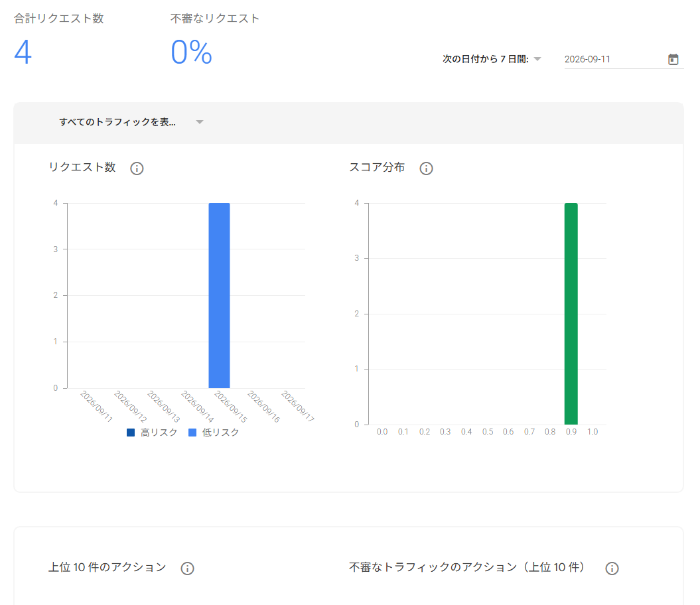The width and height of the screenshot is (700, 605).
Task: Click the suspicious requests value 0%
Action: 191,52
